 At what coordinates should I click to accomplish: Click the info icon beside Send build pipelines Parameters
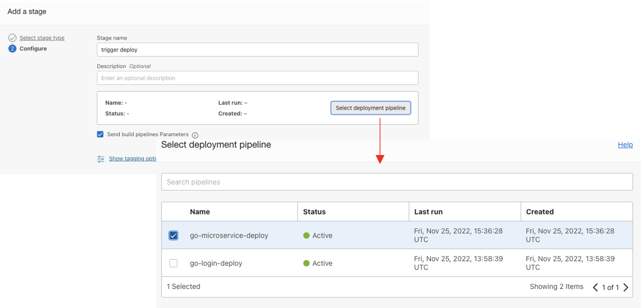pos(195,135)
